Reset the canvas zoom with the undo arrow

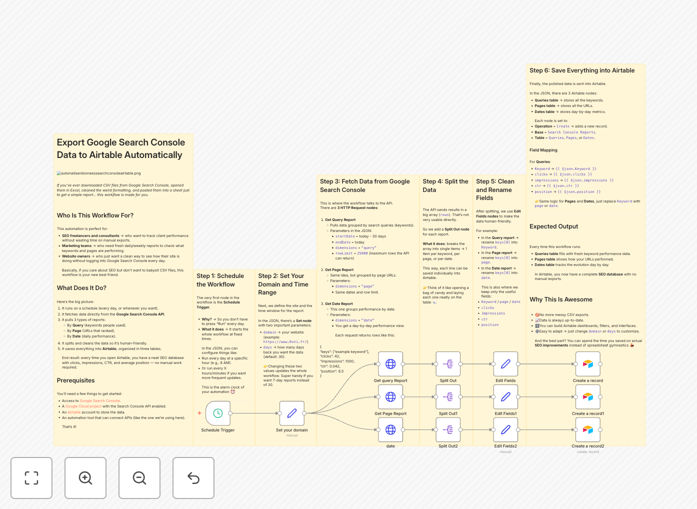click(193, 478)
